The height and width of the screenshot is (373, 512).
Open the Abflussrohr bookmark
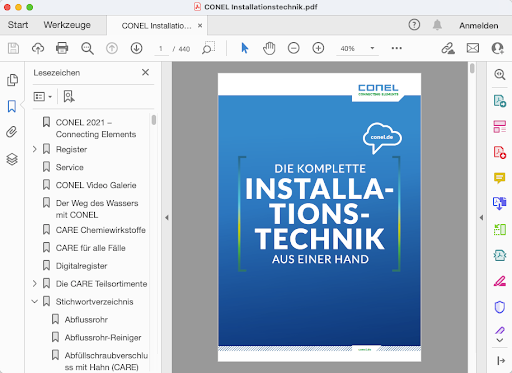86,320
